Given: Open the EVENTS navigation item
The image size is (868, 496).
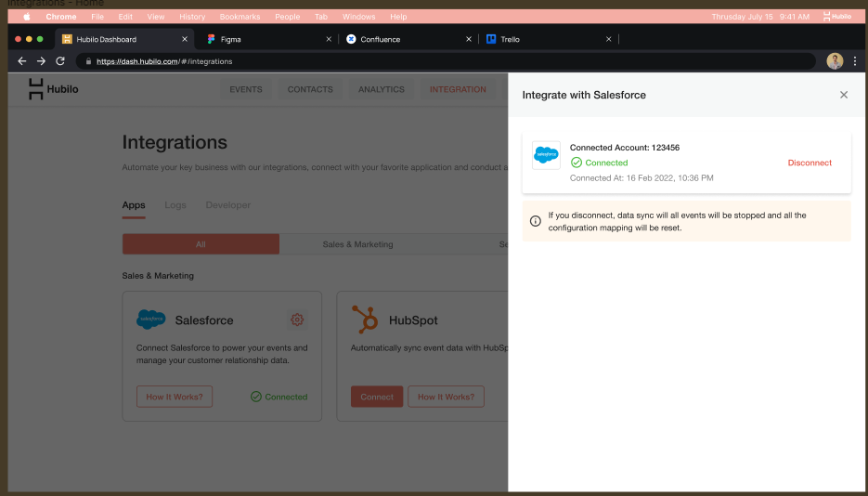Looking at the screenshot, I should pos(246,89).
